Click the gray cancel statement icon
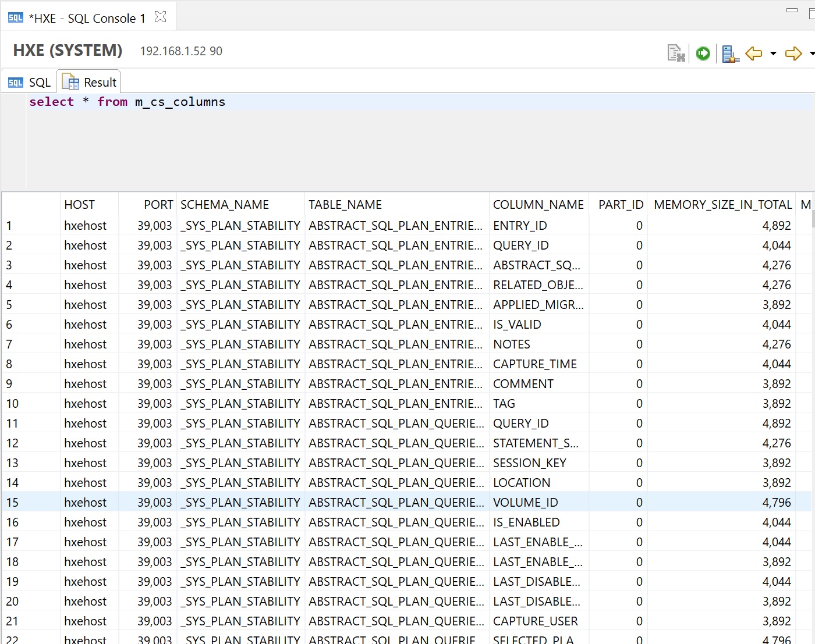Screen dimensions: 815x644 (676, 54)
